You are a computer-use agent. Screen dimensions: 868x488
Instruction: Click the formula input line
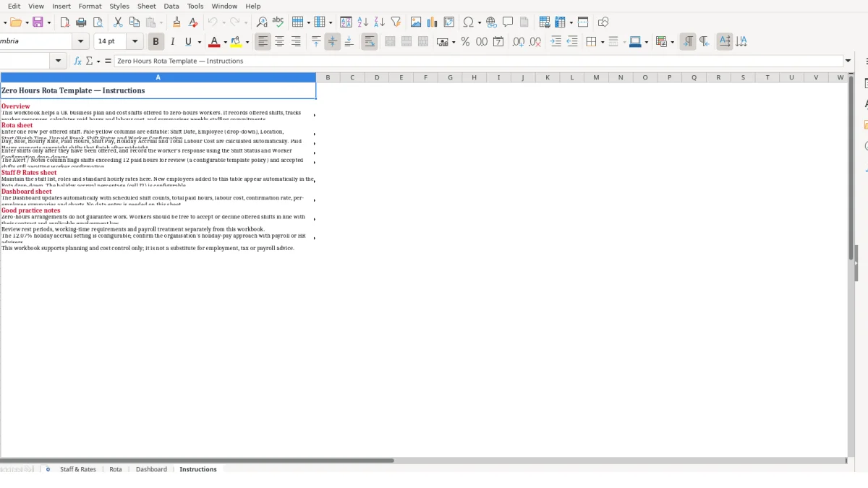478,61
